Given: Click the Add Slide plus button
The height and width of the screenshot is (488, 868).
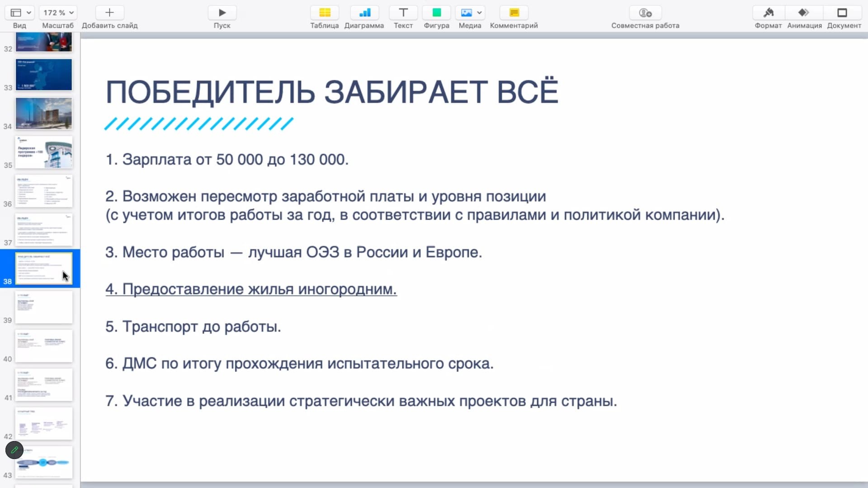Looking at the screenshot, I should (109, 13).
